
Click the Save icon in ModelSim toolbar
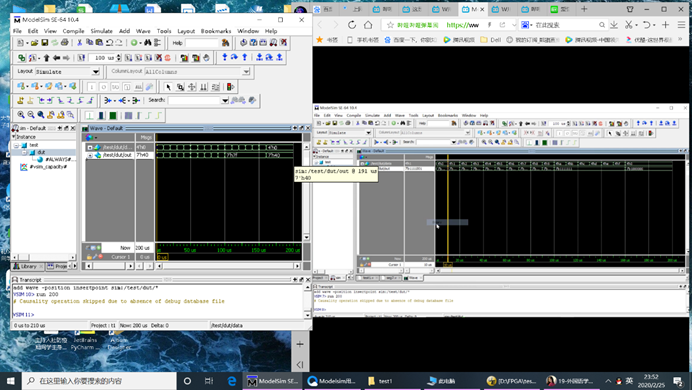tap(45, 43)
